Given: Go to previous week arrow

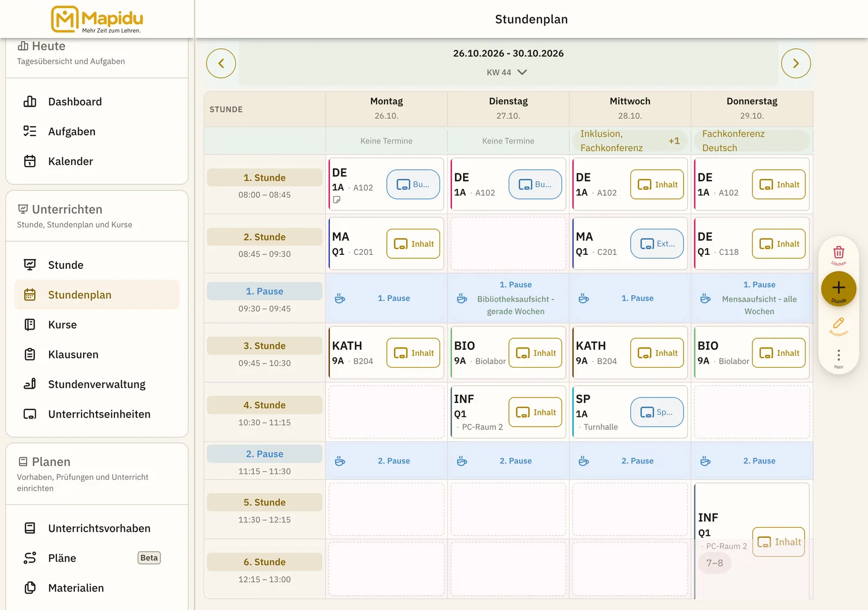Looking at the screenshot, I should (221, 63).
